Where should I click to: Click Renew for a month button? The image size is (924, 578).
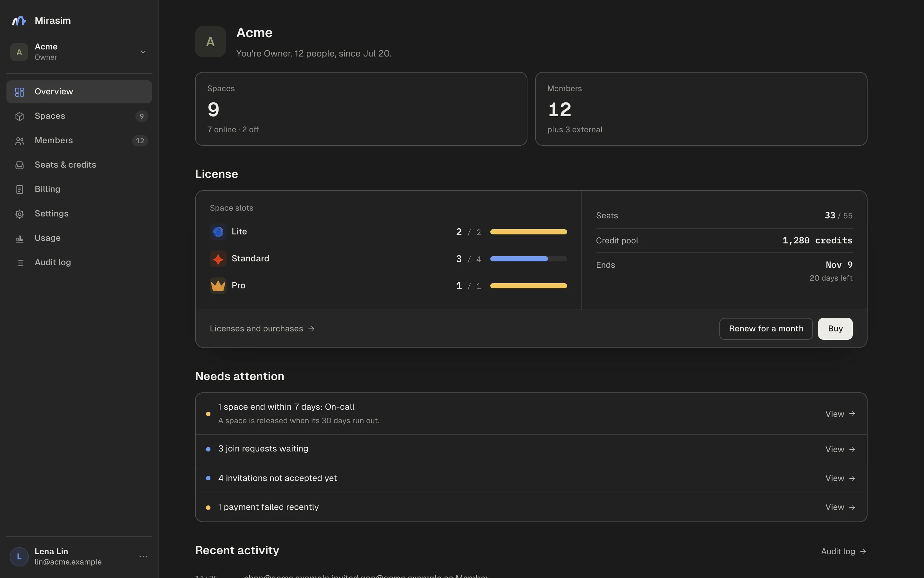(x=766, y=329)
